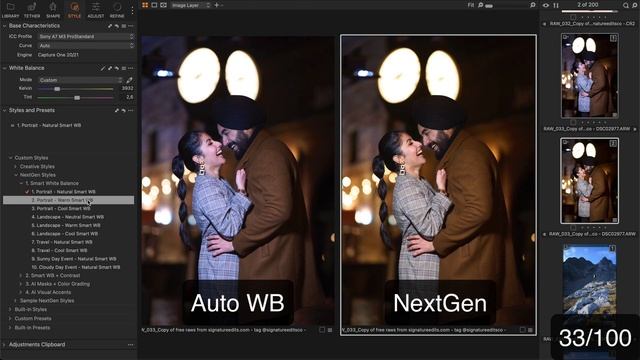Switch to the Tether tool tab
The width and height of the screenshot is (640, 360).
pos(32,10)
